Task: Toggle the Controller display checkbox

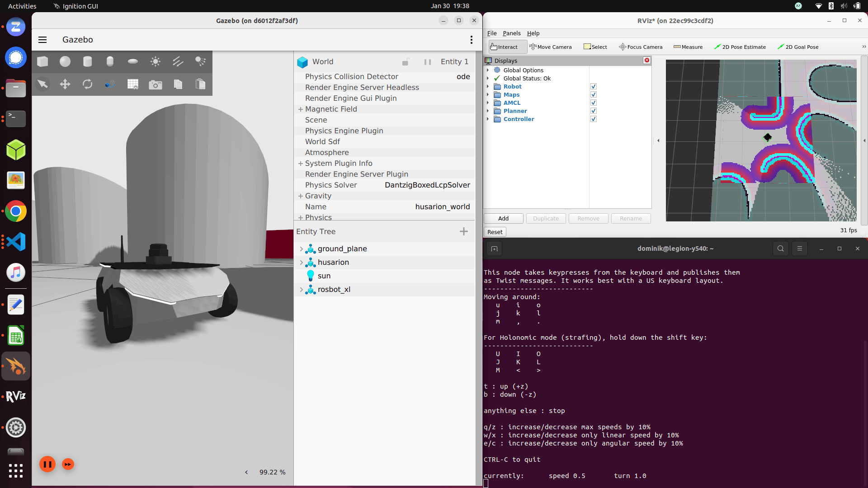Action: pos(594,119)
